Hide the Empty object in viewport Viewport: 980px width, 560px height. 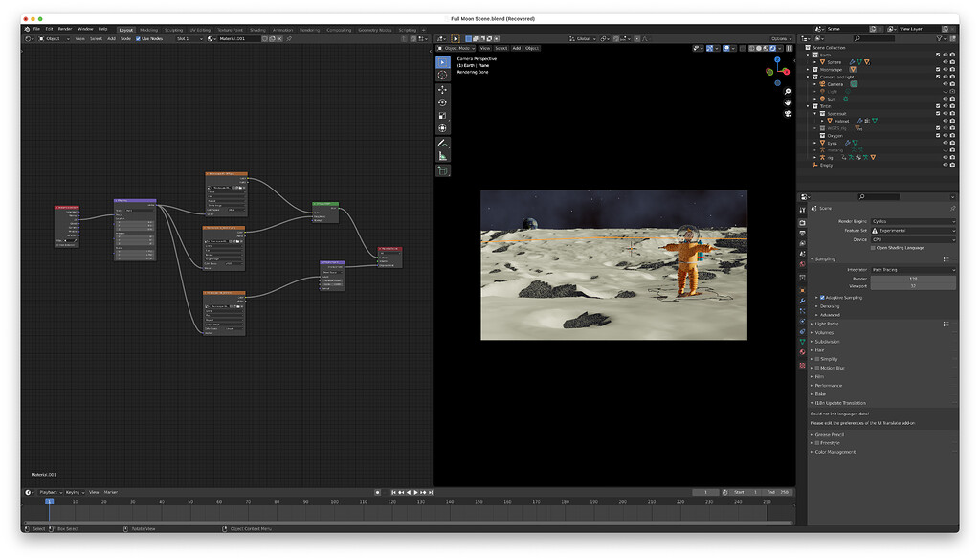click(945, 165)
